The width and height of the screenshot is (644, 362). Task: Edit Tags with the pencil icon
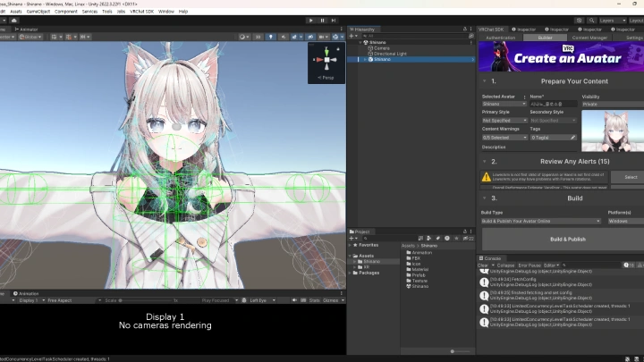click(572, 138)
